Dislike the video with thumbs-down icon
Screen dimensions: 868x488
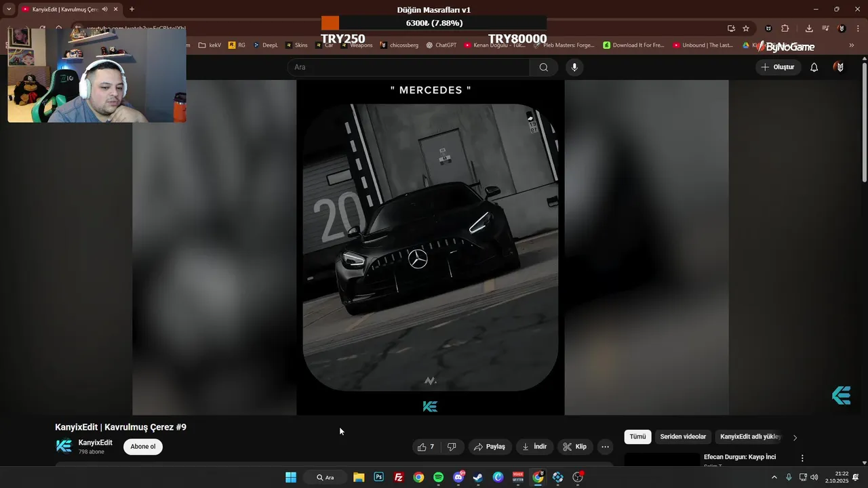tap(452, 447)
